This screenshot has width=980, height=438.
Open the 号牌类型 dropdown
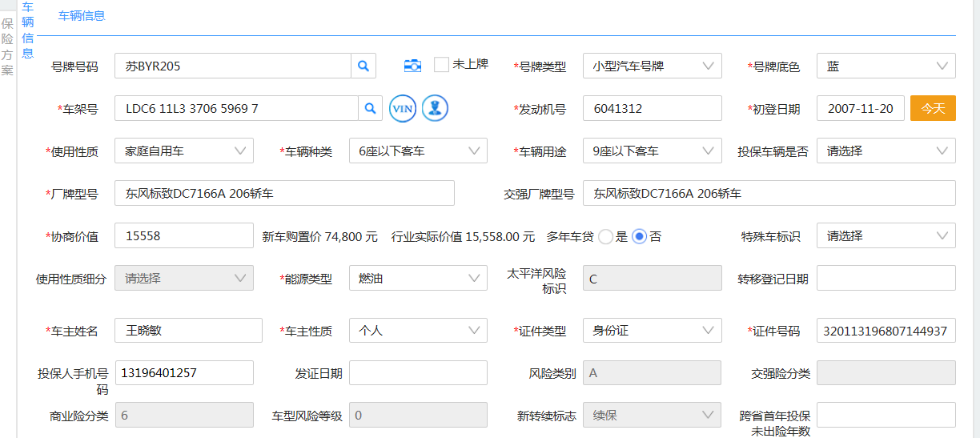click(652, 66)
